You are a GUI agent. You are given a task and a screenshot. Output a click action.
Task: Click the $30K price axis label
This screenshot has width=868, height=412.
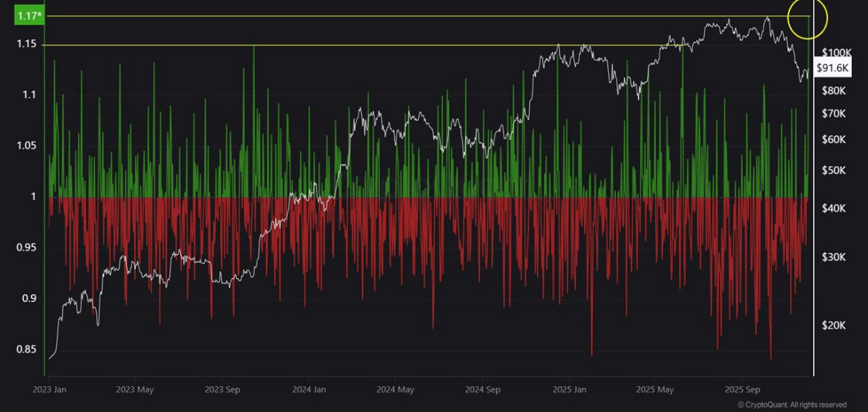[x=834, y=257]
